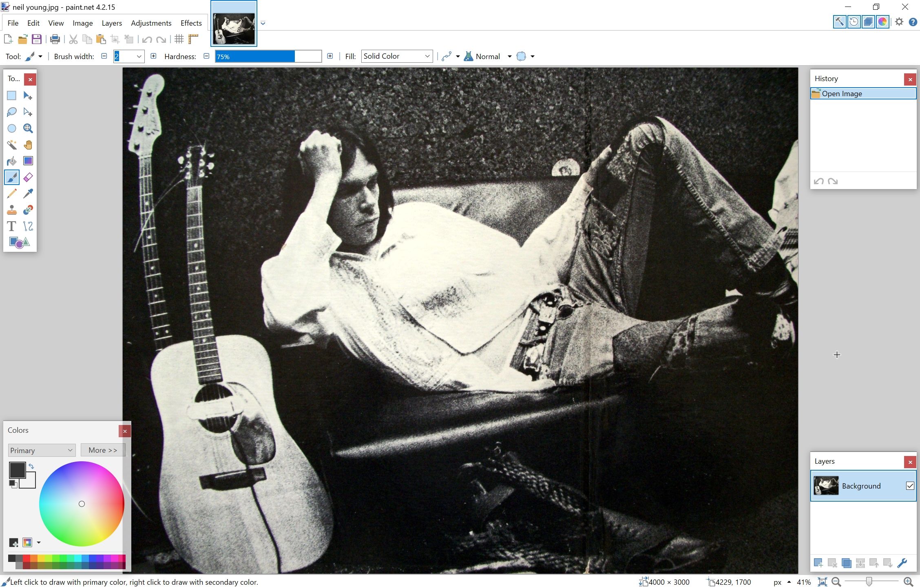The image size is (920, 588).
Task: Open the Adjustments menu
Action: coord(151,22)
